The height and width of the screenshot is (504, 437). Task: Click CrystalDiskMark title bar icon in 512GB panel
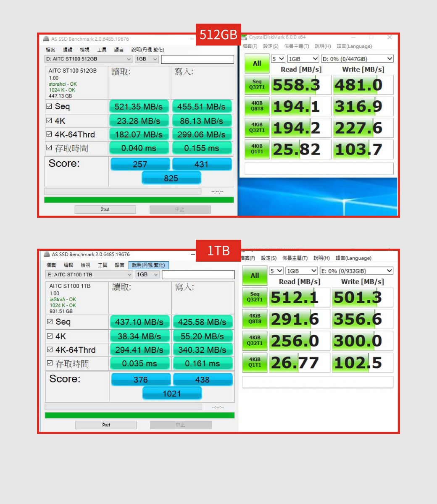[244, 37]
